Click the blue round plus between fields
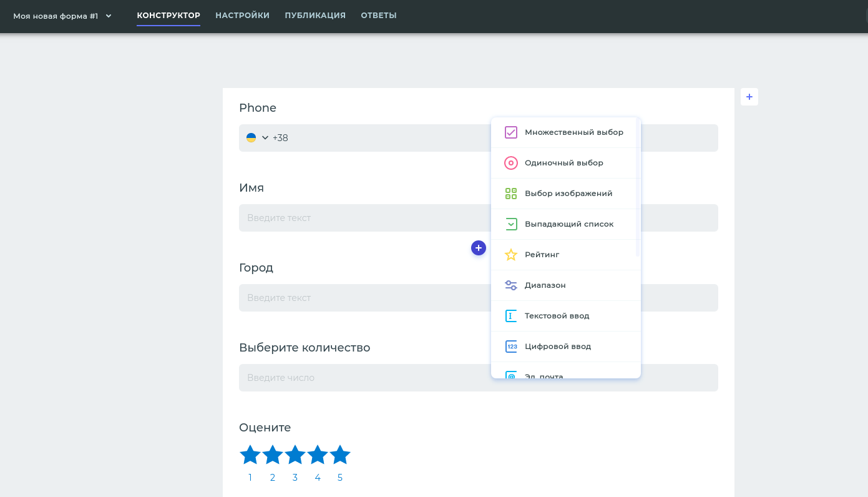The height and width of the screenshot is (497, 868). (x=479, y=248)
